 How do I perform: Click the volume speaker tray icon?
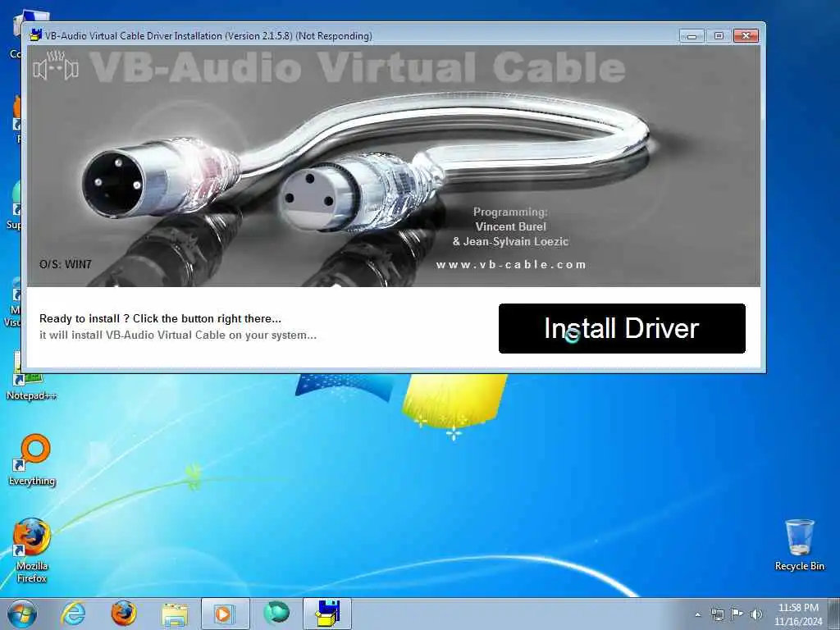coord(756,614)
